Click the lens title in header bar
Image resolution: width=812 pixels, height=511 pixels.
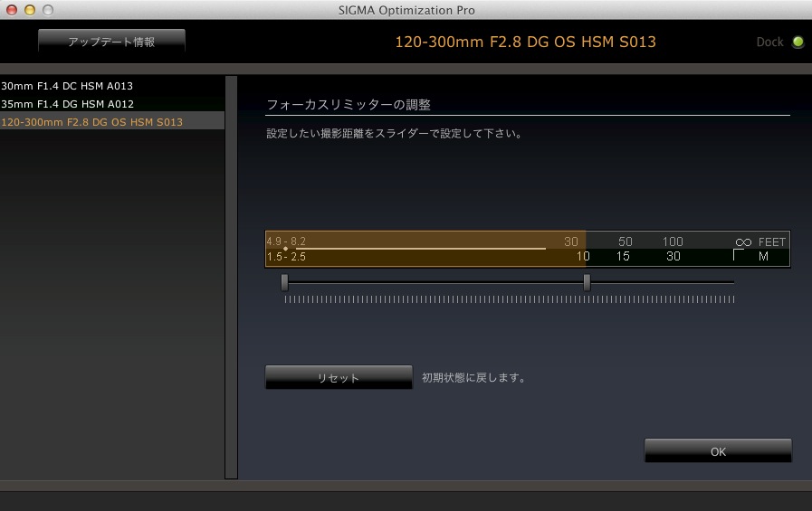coord(525,42)
